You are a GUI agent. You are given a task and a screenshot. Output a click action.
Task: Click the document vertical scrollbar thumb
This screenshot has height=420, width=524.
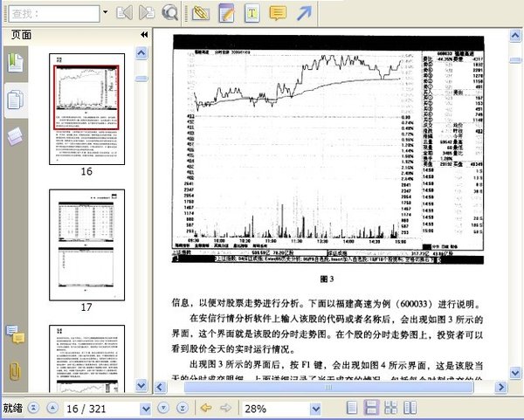pyautogui.click(x=515, y=60)
